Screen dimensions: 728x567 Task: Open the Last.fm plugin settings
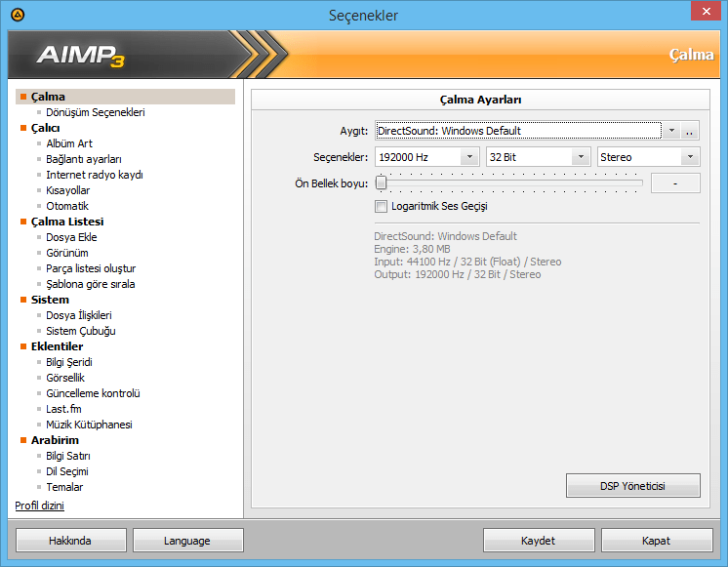point(63,409)
